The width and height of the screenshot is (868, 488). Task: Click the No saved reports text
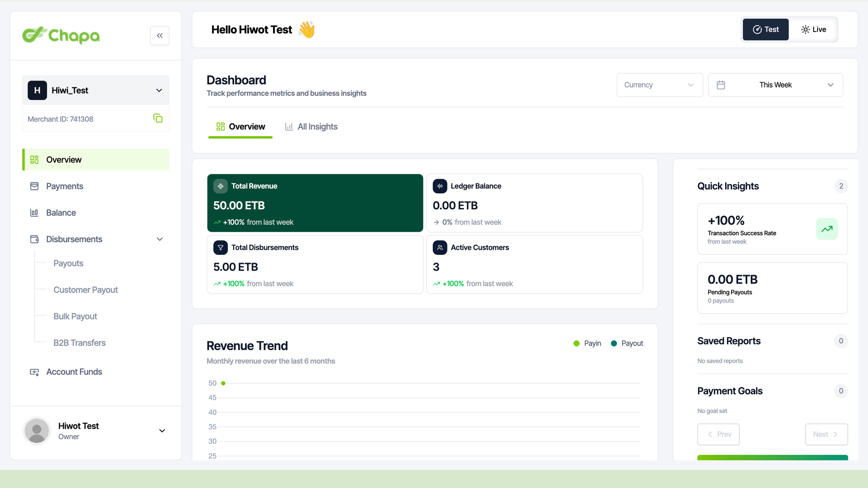[720, 361]
